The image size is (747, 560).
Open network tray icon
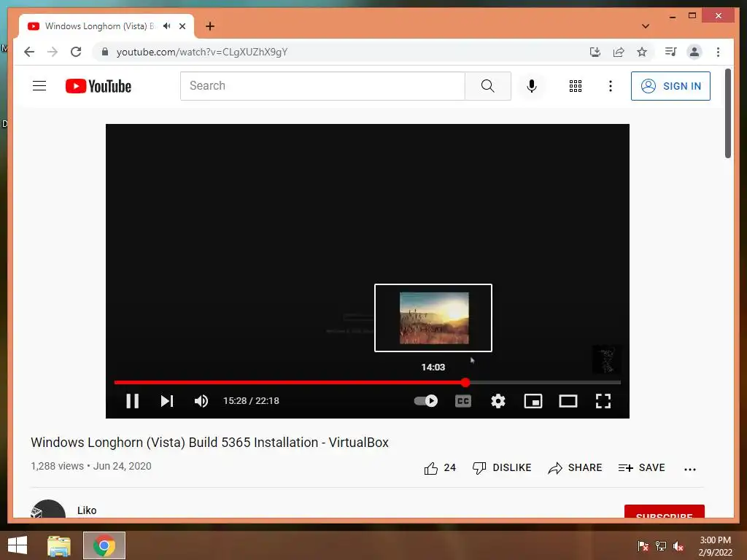click(x=661, y=546)
